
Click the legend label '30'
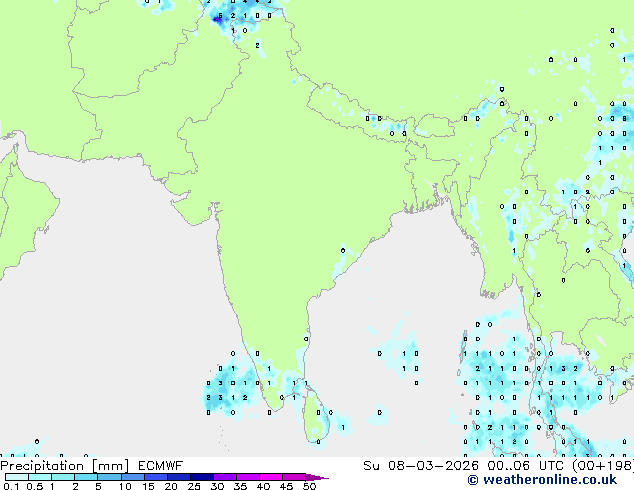(x=217, y=486)
